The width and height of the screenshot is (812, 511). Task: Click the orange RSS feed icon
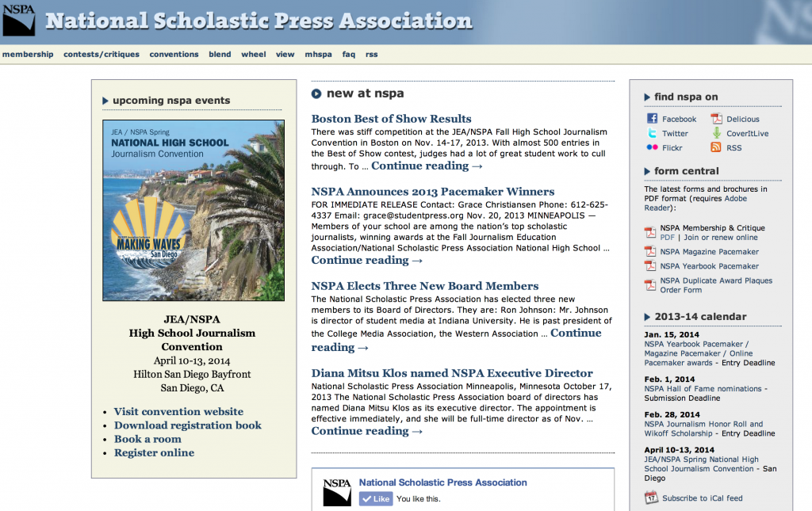716,147
